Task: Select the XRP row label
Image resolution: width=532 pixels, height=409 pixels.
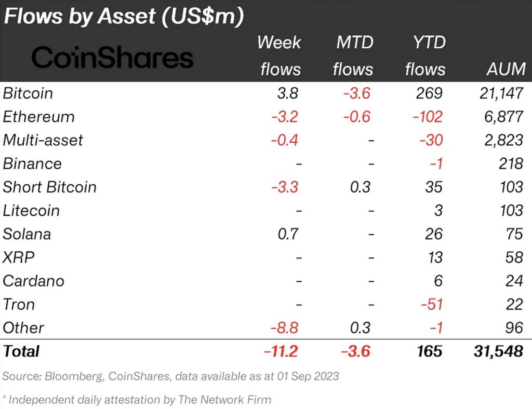Action: point(19,257)
